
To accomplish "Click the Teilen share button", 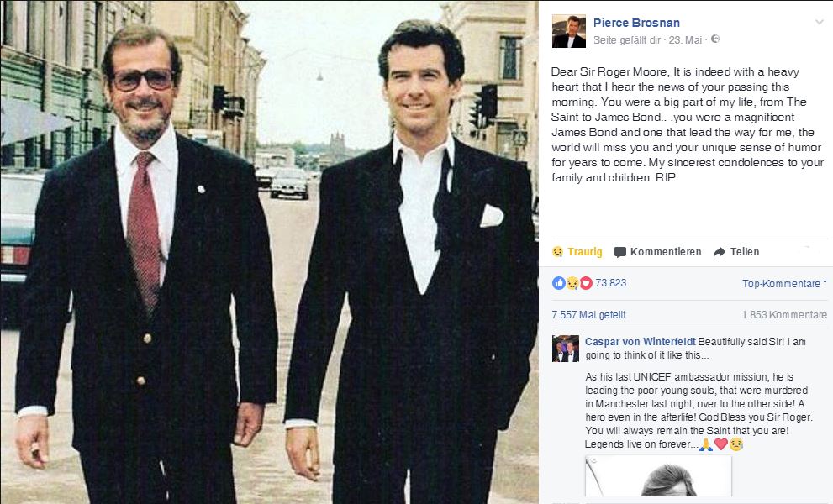I will point(736,252).
